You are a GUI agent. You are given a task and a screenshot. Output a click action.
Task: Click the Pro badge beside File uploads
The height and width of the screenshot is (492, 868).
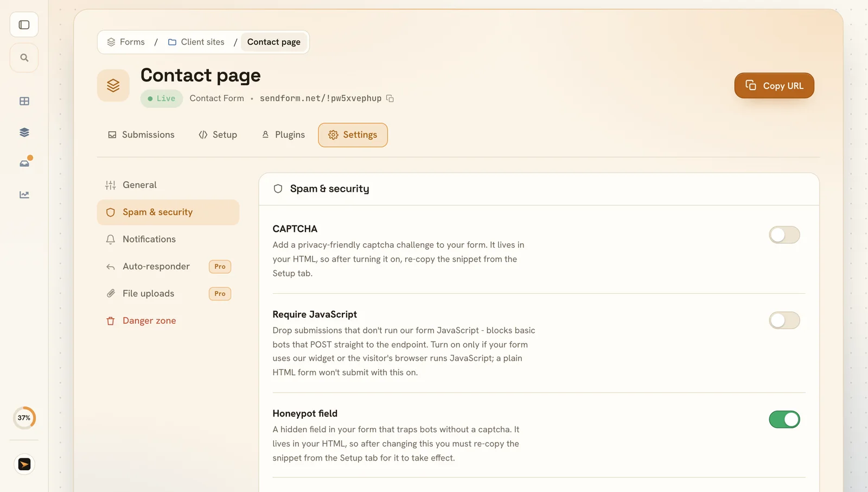[x=220, y=294]
